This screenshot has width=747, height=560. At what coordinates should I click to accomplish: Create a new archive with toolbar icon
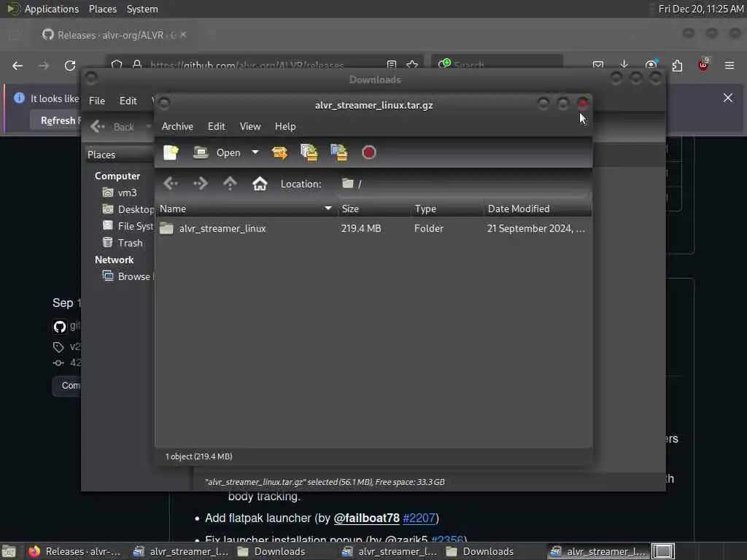pos(171,152)
